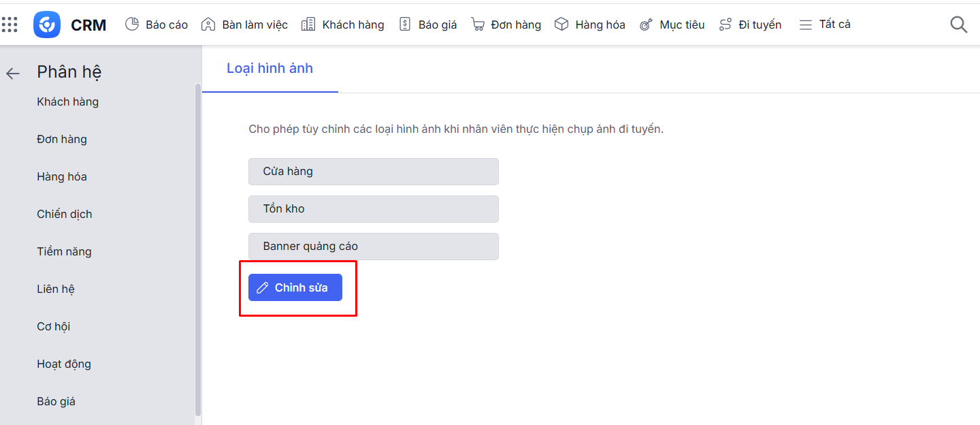This screenshot has width=980, height=425.
Task: Open the apps grid launcher icon
Action: tap(10, 25)
